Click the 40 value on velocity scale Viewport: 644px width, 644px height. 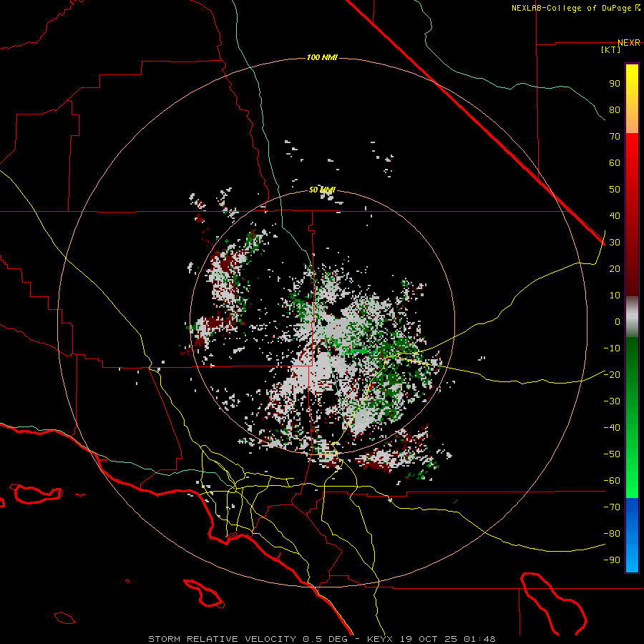(x=615, y=216)
